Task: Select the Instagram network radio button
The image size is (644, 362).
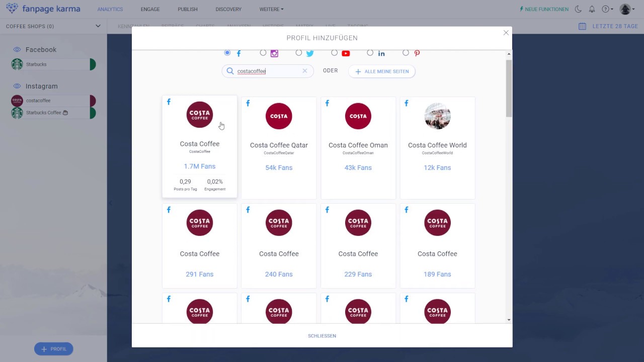Action: click(x=263, y=53)
